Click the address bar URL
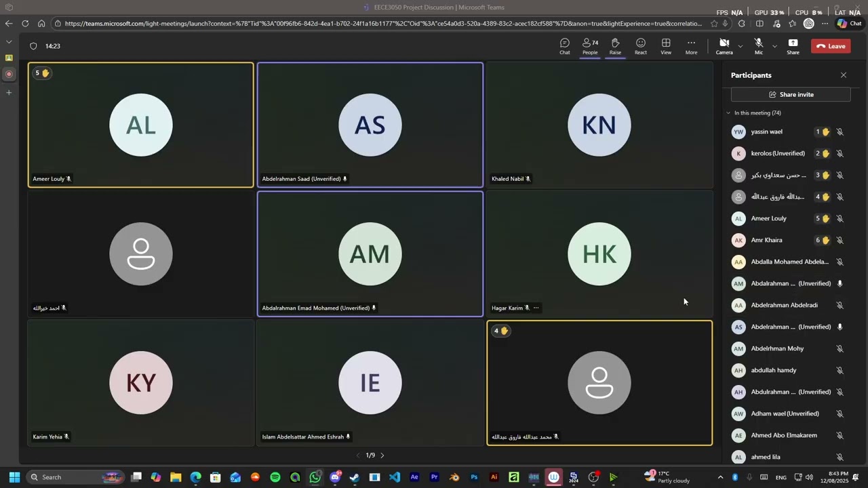The height and width of the screenshot is (488, 868). (383, 23)
